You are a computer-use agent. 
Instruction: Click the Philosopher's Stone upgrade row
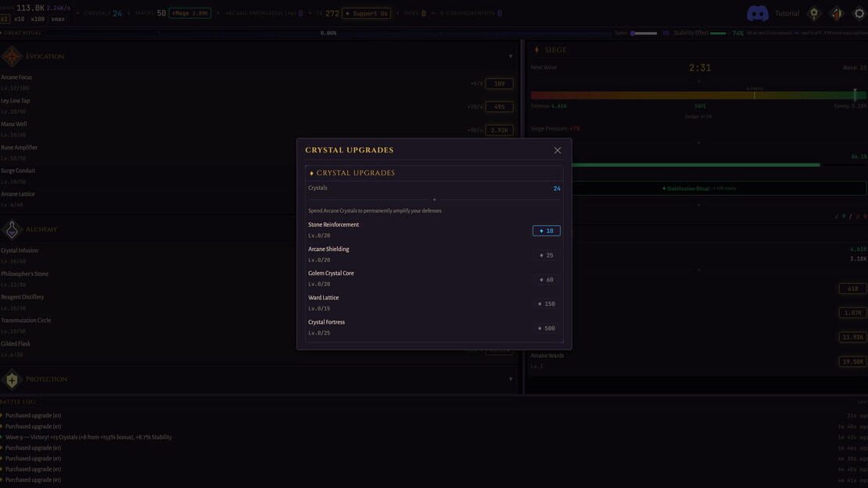coord(256,278)
